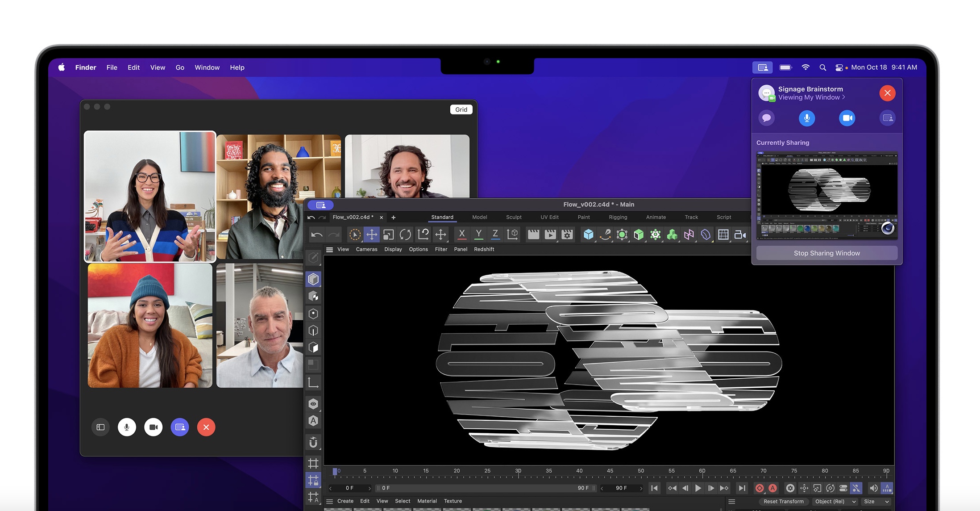
Task: Toggle Autokeying red A button
Action: pyautogui.click(x=773, y=488)
